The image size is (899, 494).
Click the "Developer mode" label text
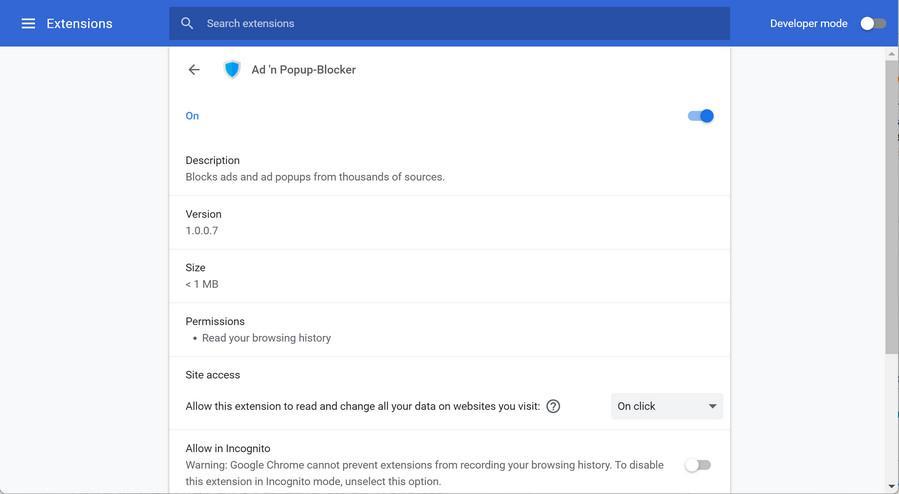click(x=808, y=23)
